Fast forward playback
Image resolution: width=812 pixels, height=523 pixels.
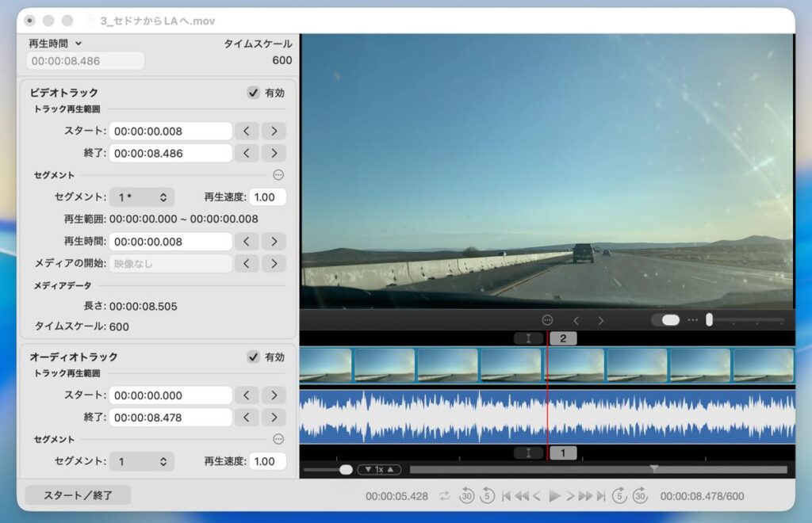586,496
